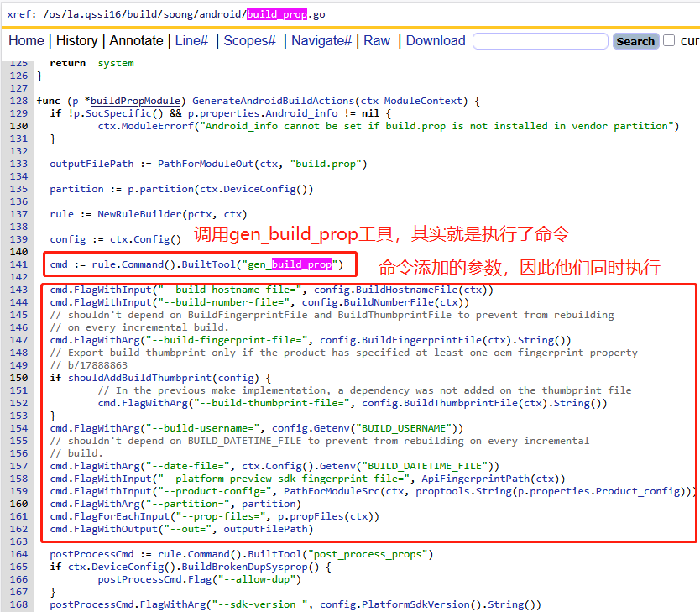700x612 pixels.
Task: Toggle Line# numbering
Action: pos(191,41)
